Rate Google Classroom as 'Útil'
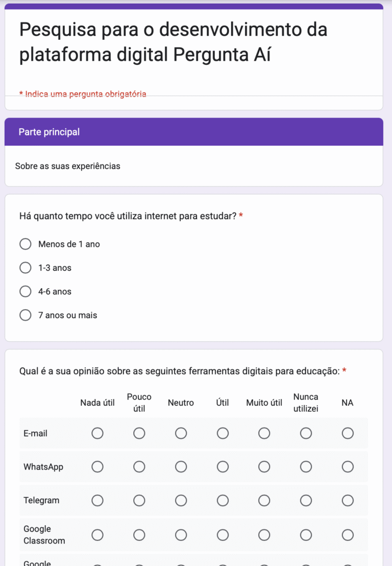 click(223, 535)
